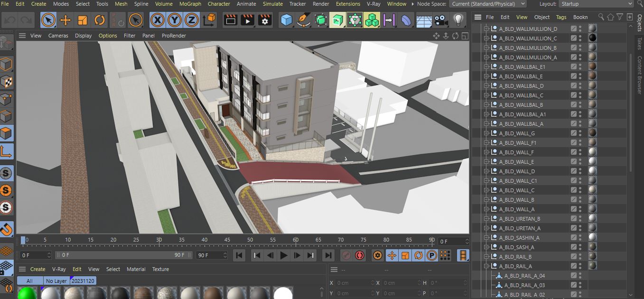The width and height of the screenshot is (644, 299).
Task: Expand the A_BLD_WALLMULLION_A tree node
Action: (x=486, y=57)
